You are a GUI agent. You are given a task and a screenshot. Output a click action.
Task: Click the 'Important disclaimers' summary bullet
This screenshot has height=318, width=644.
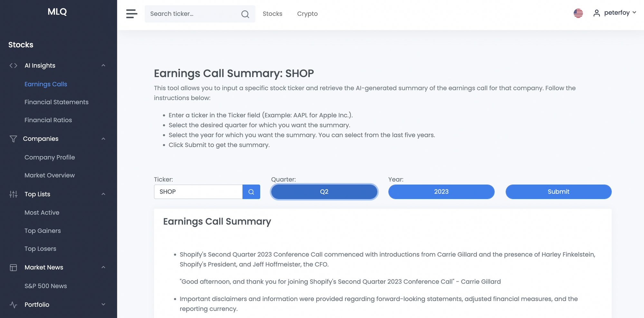click(x=379, y=304)
